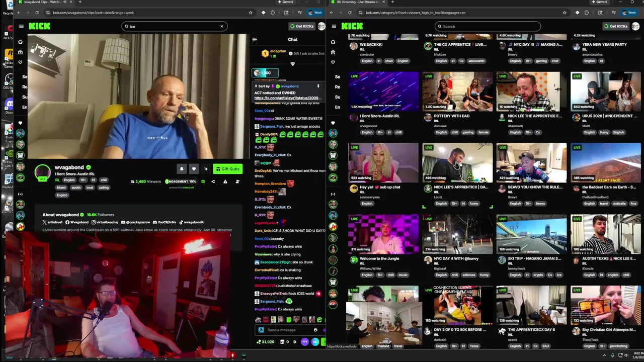This screenshot has height=362, width=644.
Task: Click Get KICKs in left window
Action: coord(301,26)
